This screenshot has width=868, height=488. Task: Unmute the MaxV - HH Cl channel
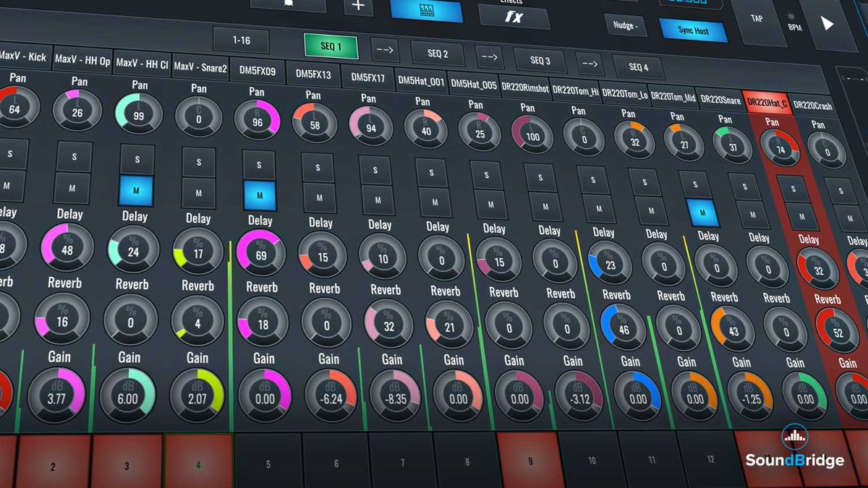point(137,192)
